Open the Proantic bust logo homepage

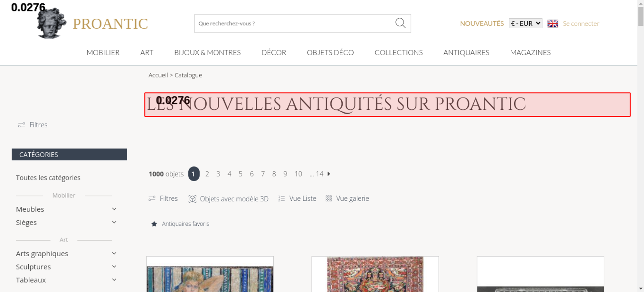(52, 23)
